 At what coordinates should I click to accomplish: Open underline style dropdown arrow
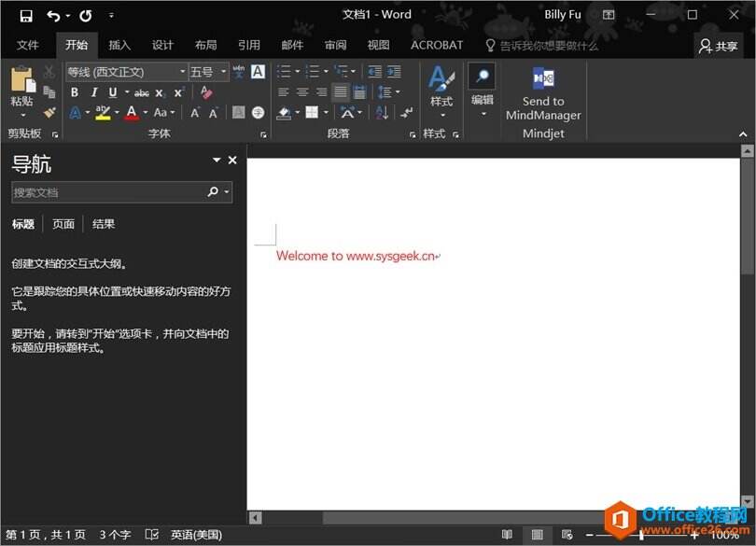(127, 92)
